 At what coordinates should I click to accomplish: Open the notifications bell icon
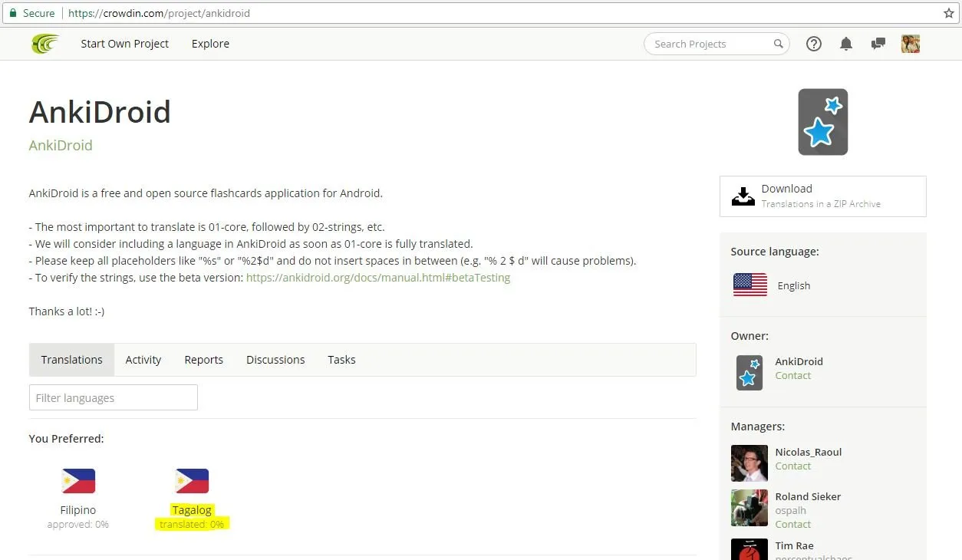tap(846, 44)
